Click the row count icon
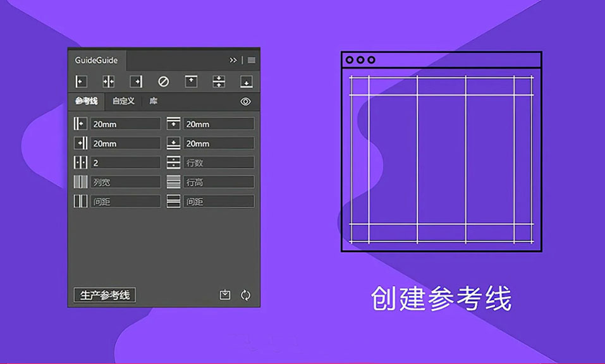Screen dimensions: 605x364 click(173, 162)
